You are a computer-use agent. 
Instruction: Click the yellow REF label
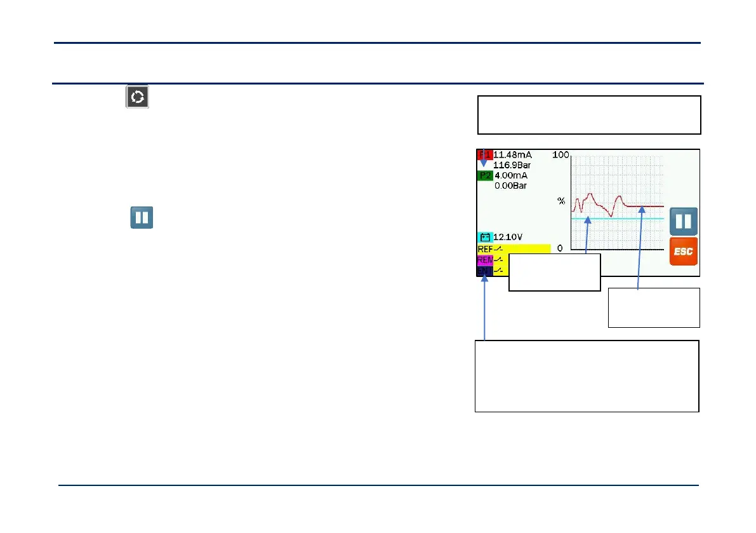pos(485,250)
